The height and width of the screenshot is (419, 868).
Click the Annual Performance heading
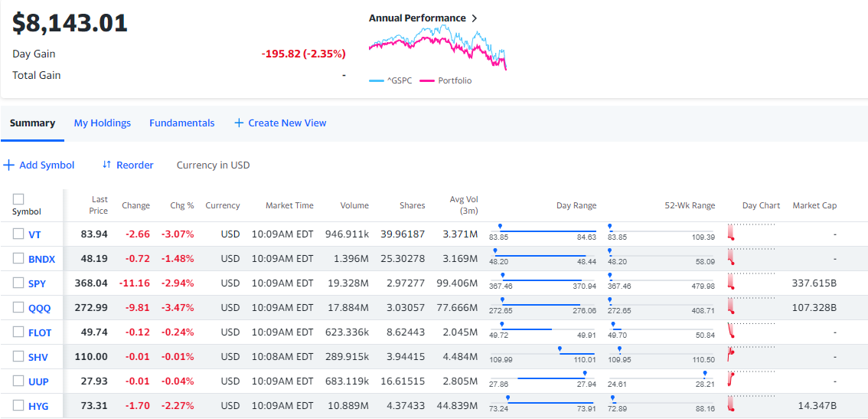click(417, 18)
